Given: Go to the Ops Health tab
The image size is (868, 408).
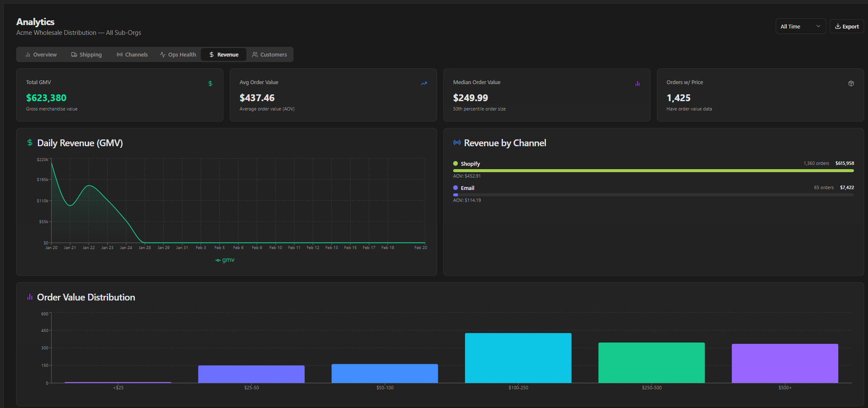Looking at the screenshot, I should 178,54.
